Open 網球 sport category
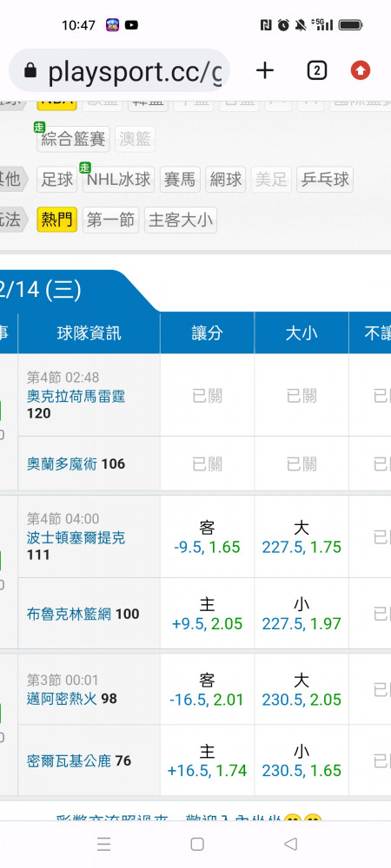 click(225, 180)
